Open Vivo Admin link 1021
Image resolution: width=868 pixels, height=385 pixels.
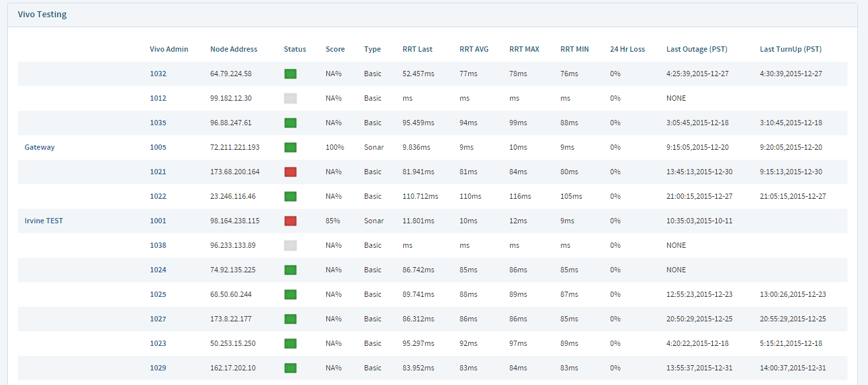158,172
